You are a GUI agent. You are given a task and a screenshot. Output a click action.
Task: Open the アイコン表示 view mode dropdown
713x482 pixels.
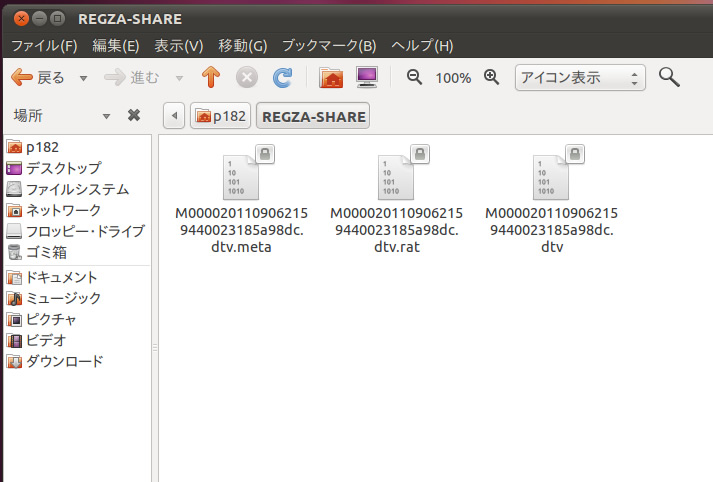tap(580, 78)
